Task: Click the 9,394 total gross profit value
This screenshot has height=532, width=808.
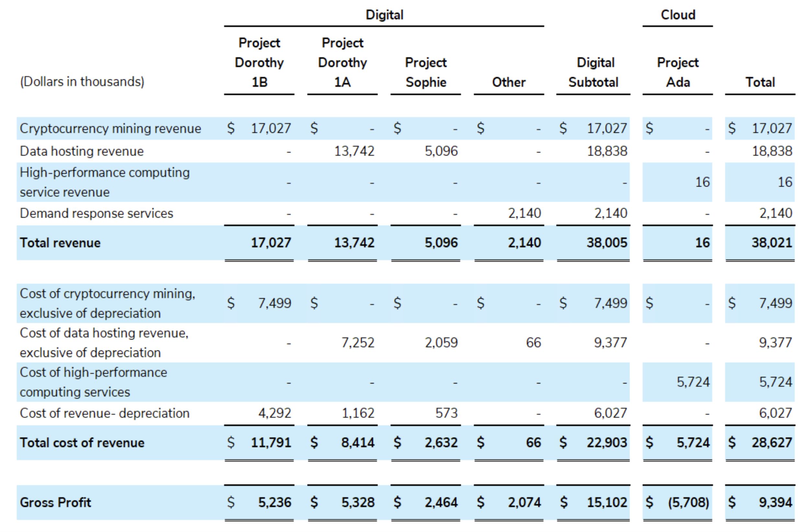Action: 775,503
